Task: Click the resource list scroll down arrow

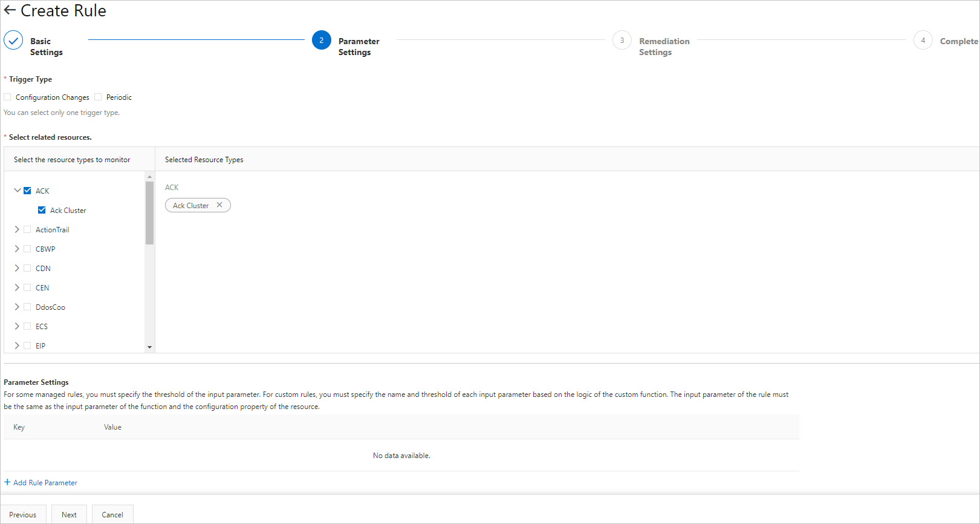Action: [149, 347]
